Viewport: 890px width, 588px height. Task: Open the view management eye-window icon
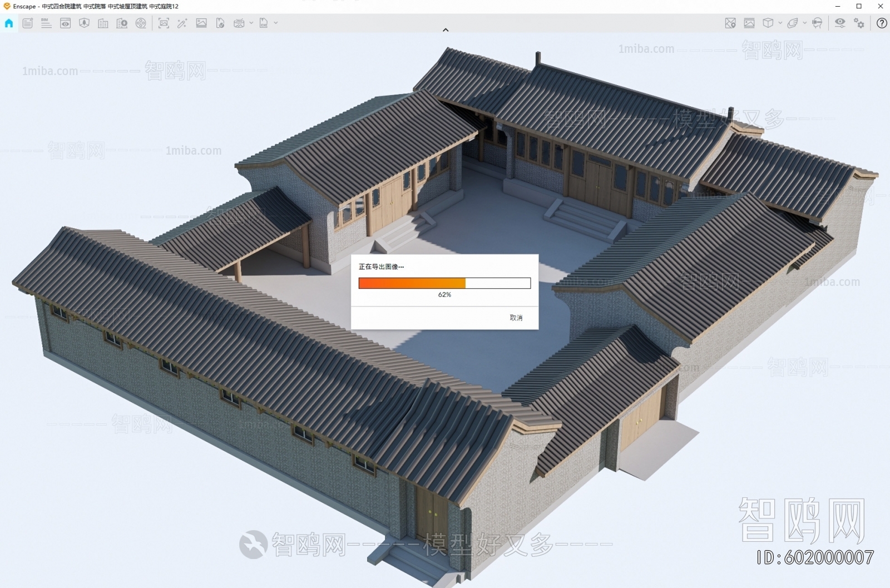tap(65, 23)
